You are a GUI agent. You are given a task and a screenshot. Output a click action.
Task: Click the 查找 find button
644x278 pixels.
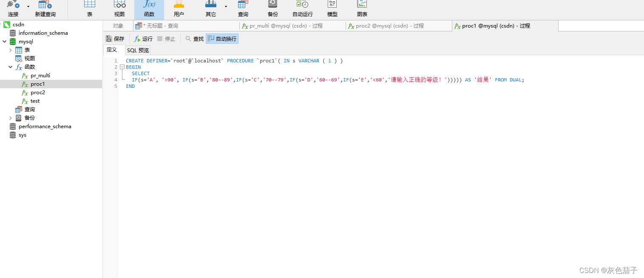click(x=195, y=39)
